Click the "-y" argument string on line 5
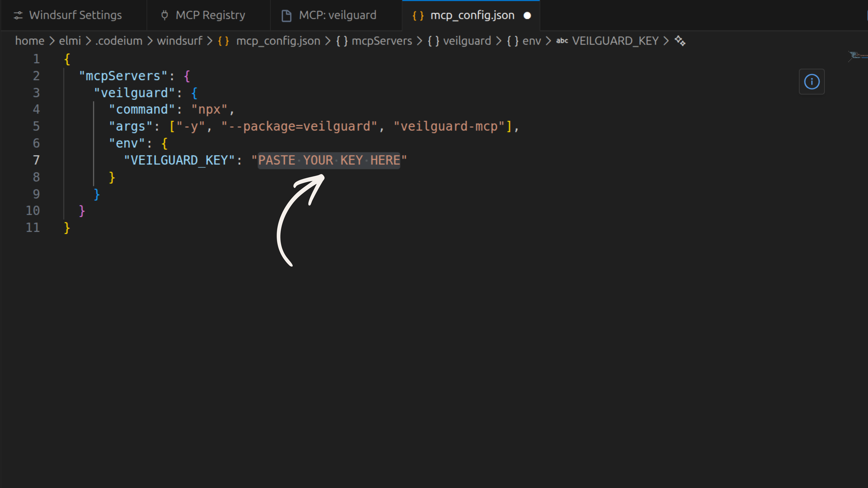The width and height of the screenshot is (868, 488). [x=190, y=127]
